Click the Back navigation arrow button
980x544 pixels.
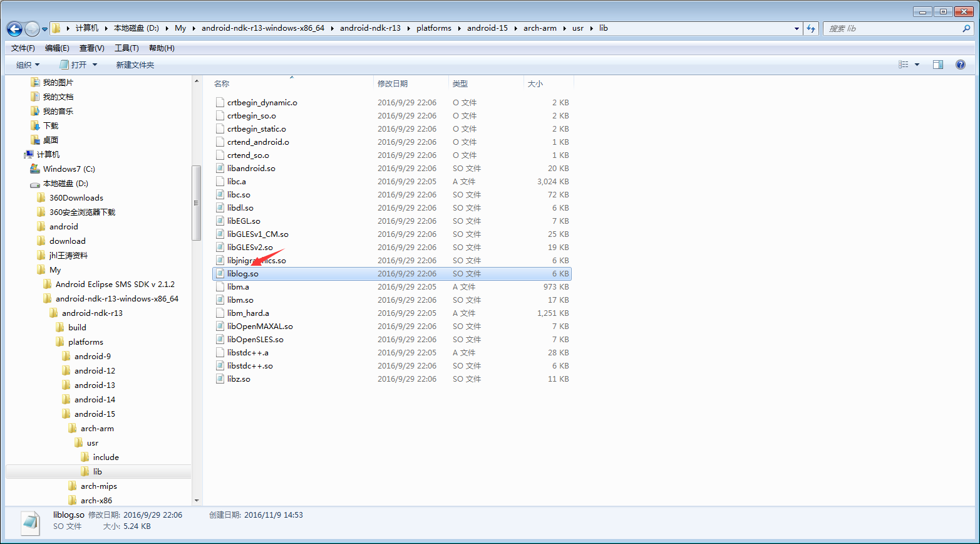[15, 29]
